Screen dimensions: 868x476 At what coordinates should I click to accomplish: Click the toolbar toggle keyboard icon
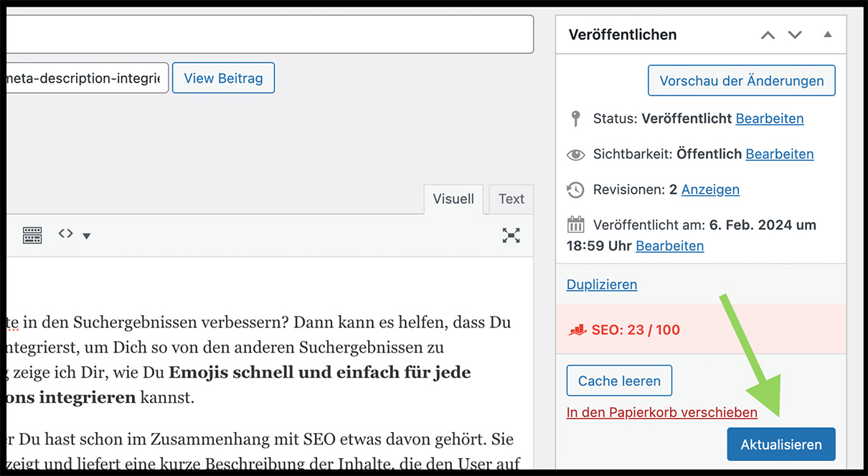tap(32, 235)
